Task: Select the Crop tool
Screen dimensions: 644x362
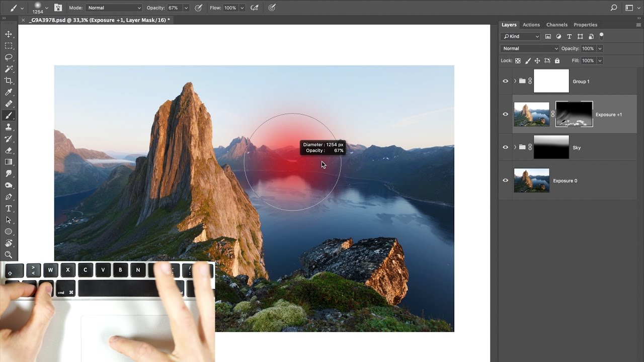Action: tap(9, 80)
